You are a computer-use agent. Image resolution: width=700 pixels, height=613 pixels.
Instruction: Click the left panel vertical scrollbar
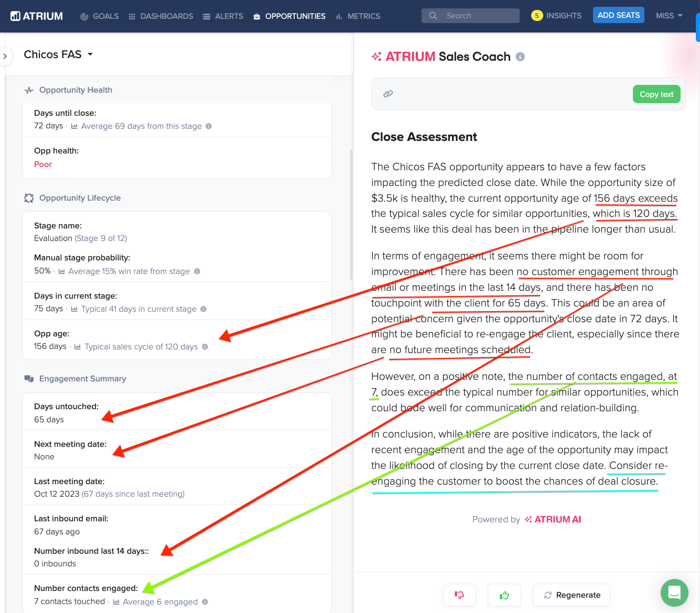[x=351, y=215]
